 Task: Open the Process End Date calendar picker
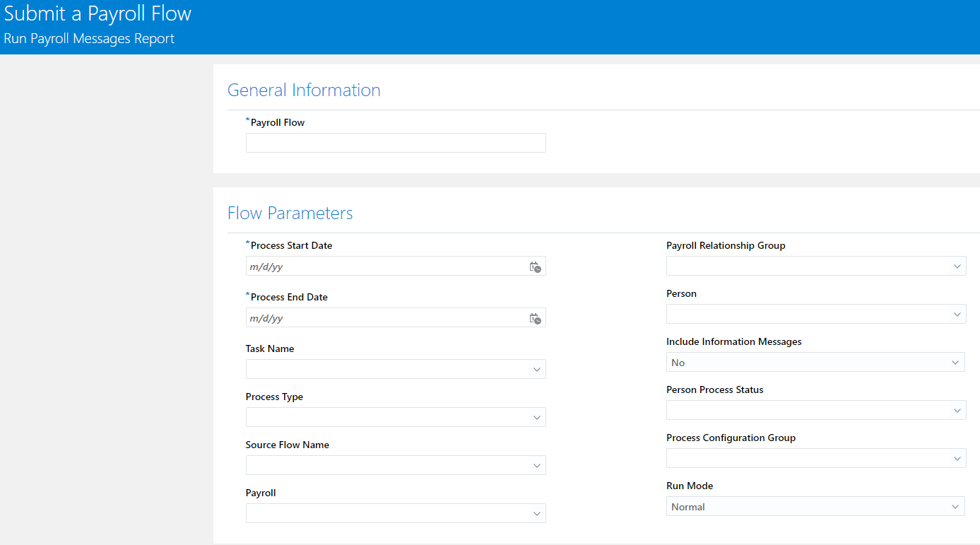(x=536, y=318)
